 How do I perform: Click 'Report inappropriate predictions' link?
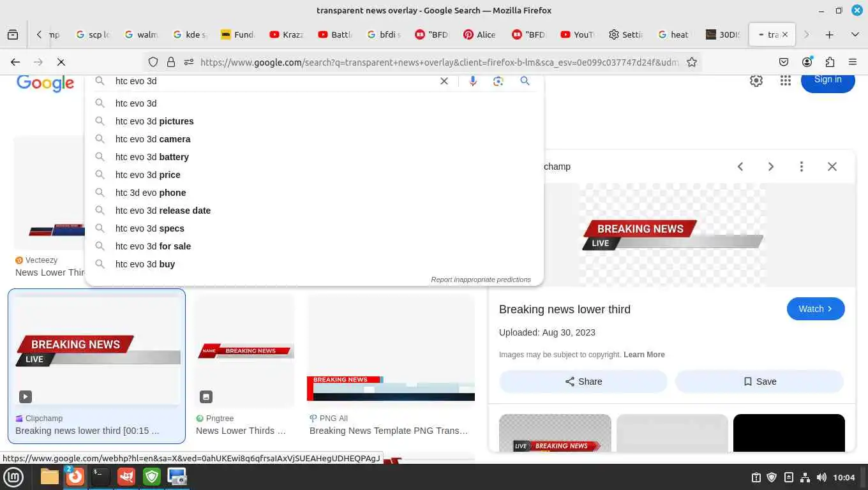(481, 279)
